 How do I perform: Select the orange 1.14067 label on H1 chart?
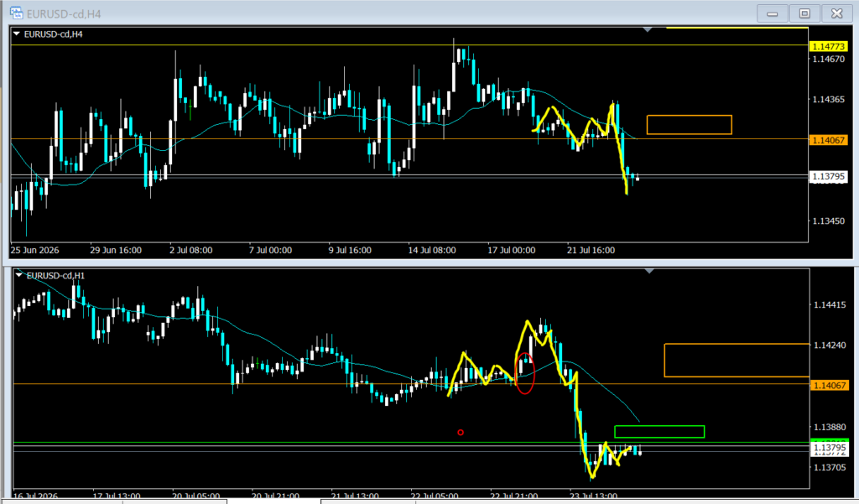pyautogui.click(x=830, y=386)
